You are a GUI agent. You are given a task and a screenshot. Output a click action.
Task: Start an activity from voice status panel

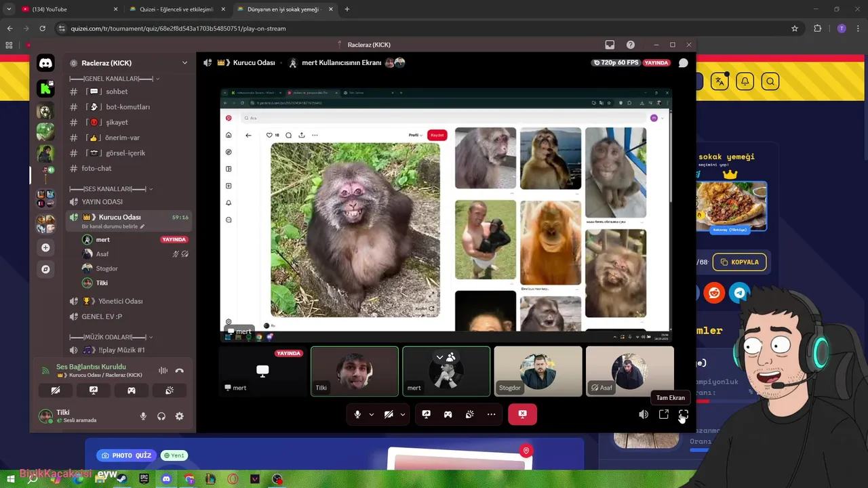(132, 390)
